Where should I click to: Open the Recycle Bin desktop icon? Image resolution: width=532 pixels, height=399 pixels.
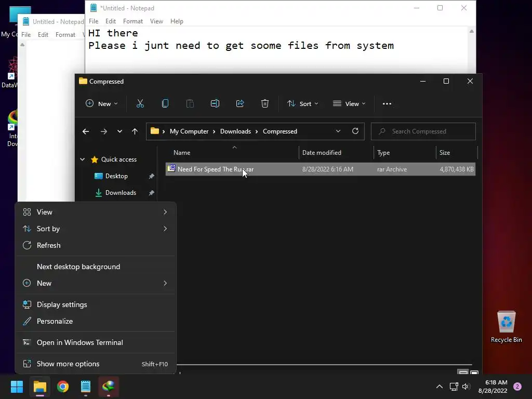pyautogui.click(x=506, y=327)
